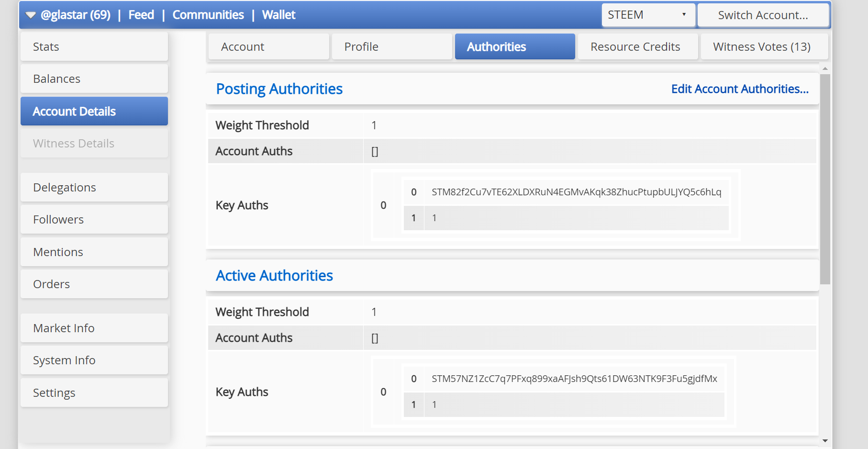Open the account menu triangle beside @glastar

coord(31,15)
